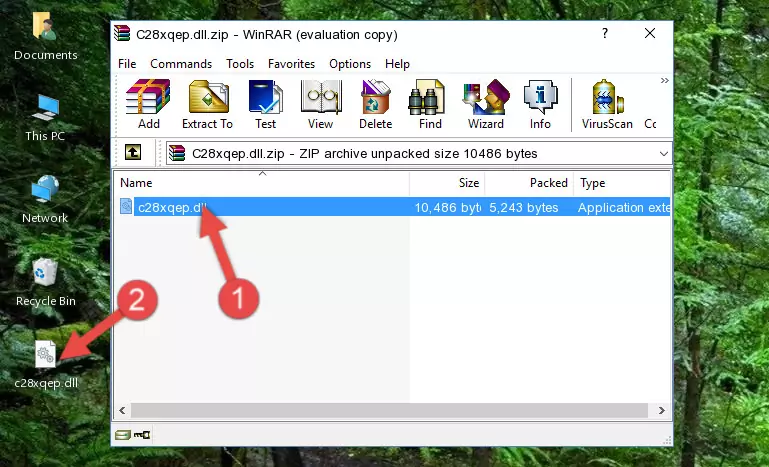Viewport: 769px width, 467px height.
Task: Sort by the Packed column header
Action: pyautogui.click(x=529, y=182)
